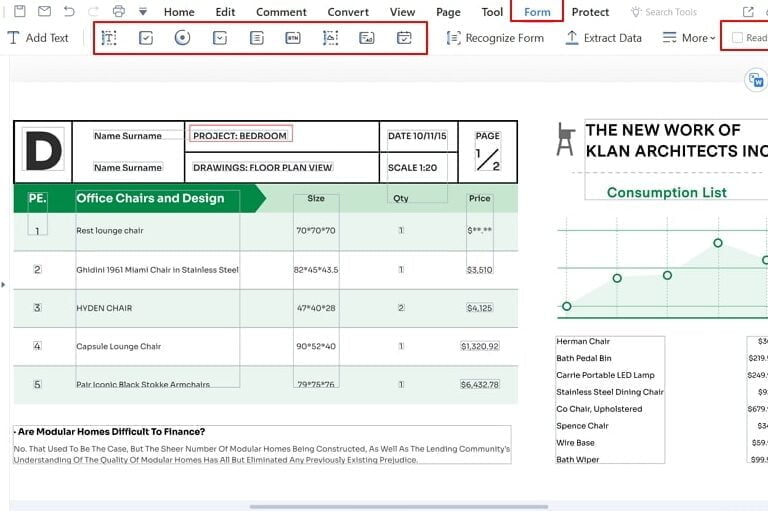This screenshot has height=511, width=768.
Task: Expand the More dropdown menu
Action: coord(689,38)
